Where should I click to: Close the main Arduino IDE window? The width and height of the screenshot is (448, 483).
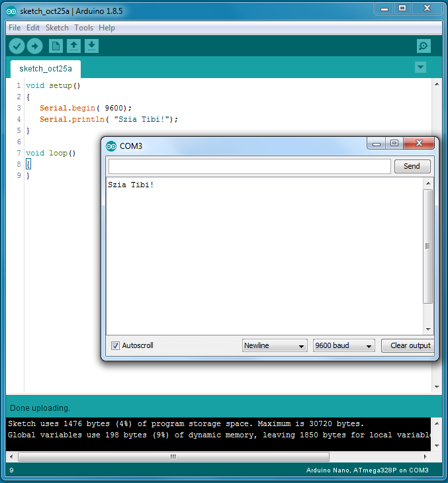[x=427, y=9]
